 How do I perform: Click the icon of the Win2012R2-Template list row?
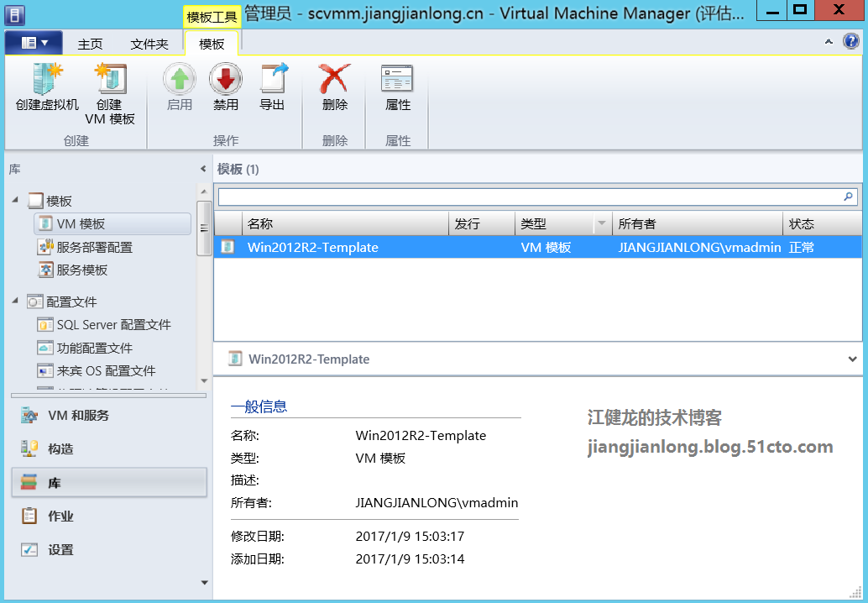(x=227, y=247)
